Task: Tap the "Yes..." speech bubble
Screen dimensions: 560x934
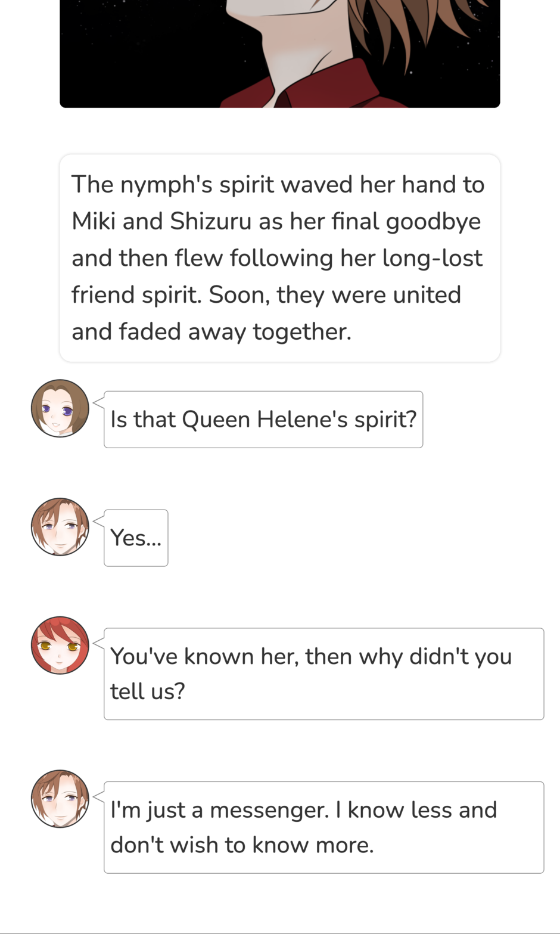Action: click(136, 538)
